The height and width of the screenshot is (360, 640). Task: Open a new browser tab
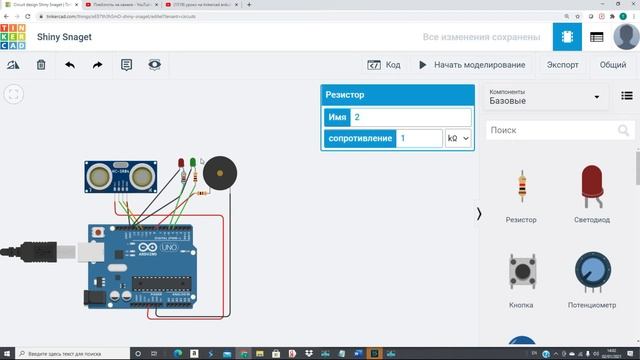[x=249, y=4]
